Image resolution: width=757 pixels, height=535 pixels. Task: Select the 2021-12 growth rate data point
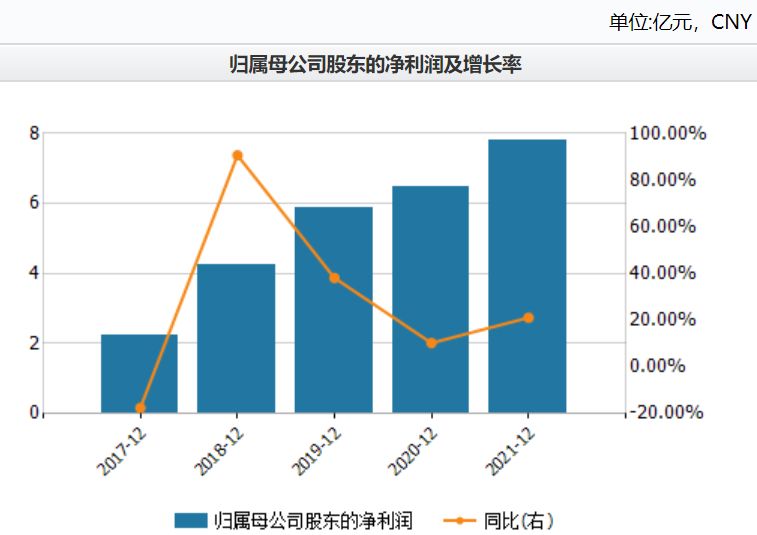(529, 318)
